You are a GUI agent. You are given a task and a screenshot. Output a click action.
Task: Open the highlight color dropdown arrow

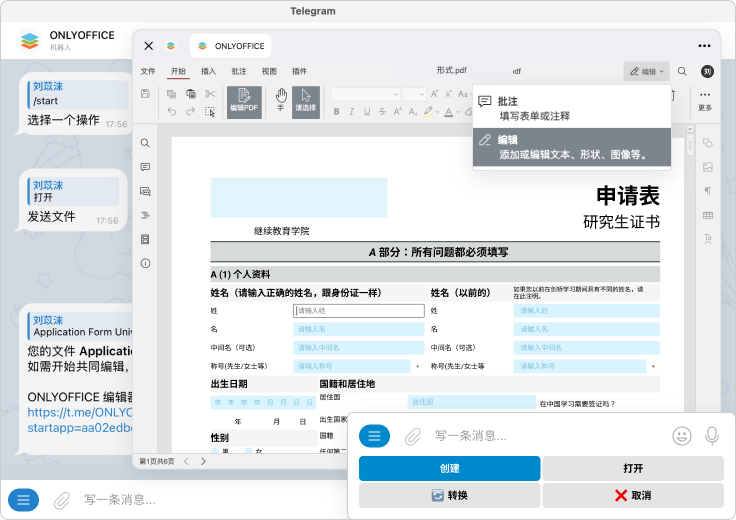pyautogui.click(x=437, y=112)
